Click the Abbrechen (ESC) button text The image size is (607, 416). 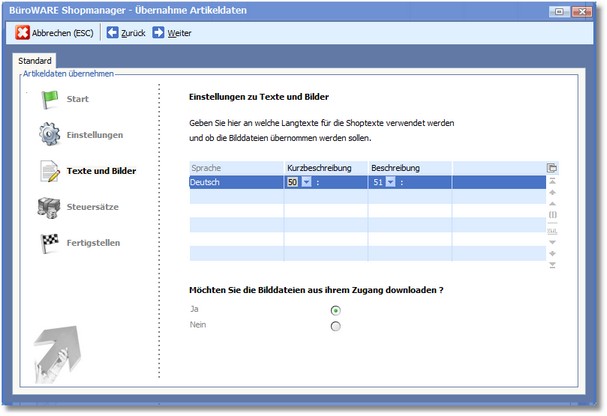63,33
